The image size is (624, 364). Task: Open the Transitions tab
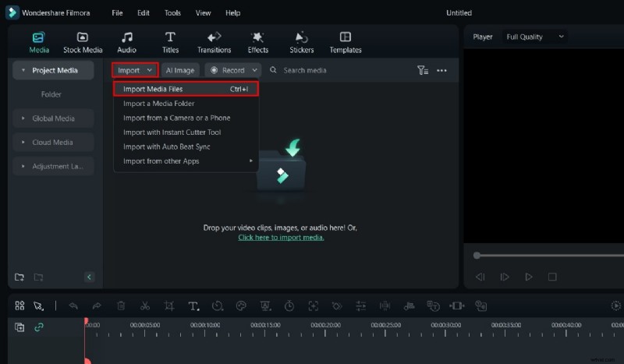point(214,43)
